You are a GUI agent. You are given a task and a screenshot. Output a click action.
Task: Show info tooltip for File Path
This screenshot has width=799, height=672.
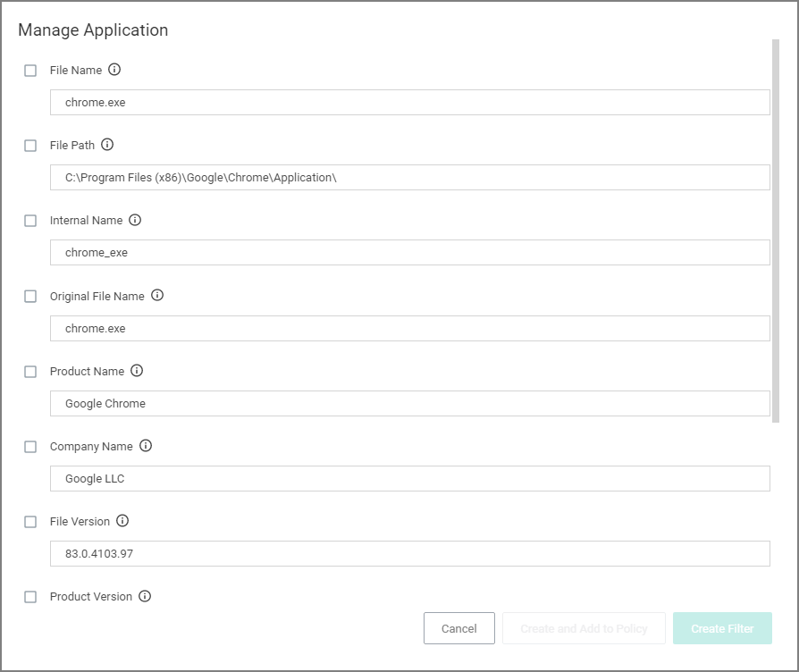(107, 144)
